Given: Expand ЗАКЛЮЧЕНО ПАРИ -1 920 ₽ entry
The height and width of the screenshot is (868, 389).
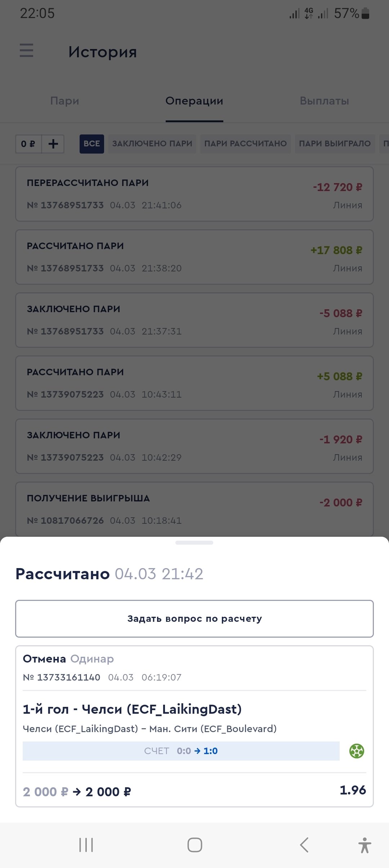Looking at the screenshot, I should tap(194, 446).
